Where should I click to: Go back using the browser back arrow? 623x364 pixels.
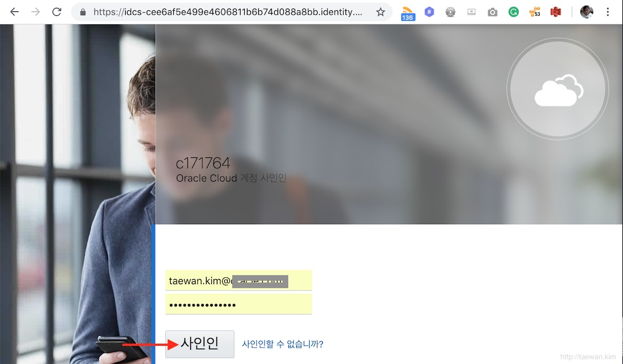(x=14, y=12)
